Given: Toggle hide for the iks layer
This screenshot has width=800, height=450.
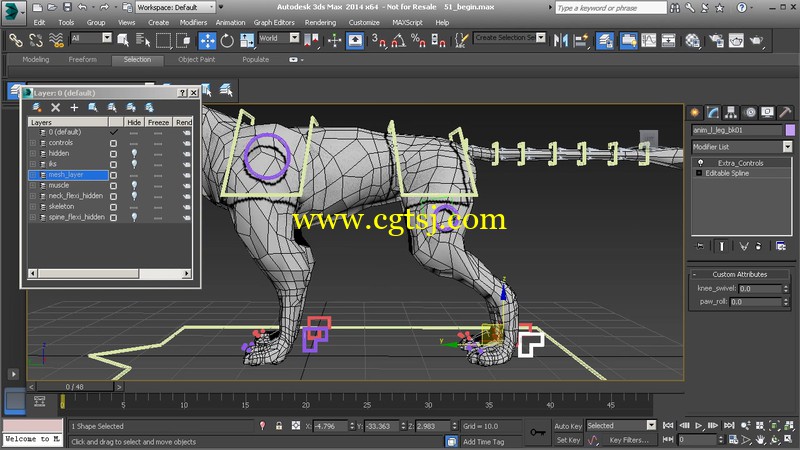Looking at the screenshot, I should [x=134, y=164].
